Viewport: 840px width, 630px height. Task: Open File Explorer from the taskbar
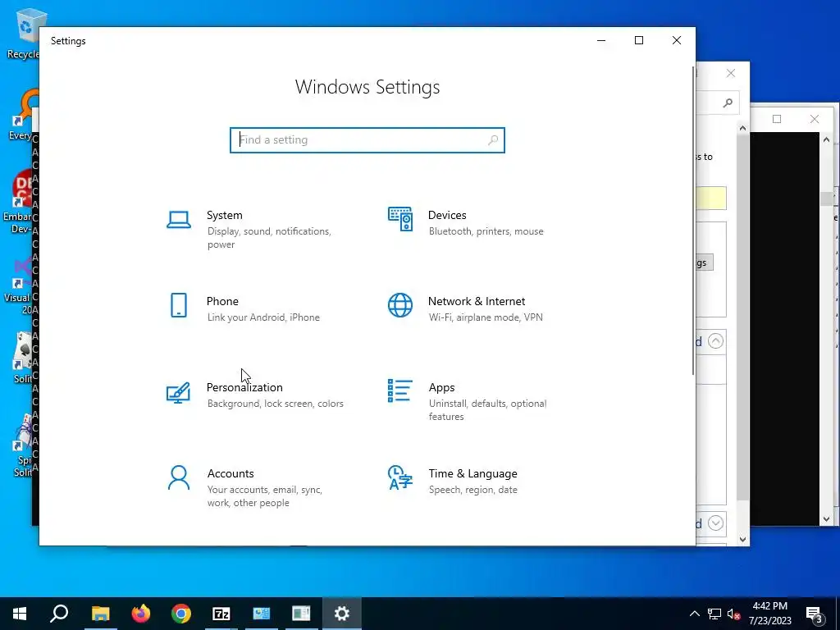click(100, 614)
